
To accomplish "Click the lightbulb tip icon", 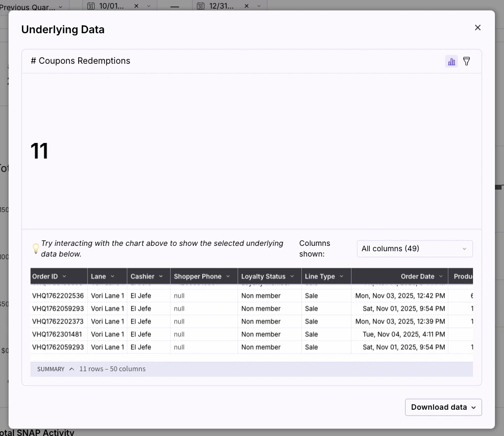I will pos(35,248).
